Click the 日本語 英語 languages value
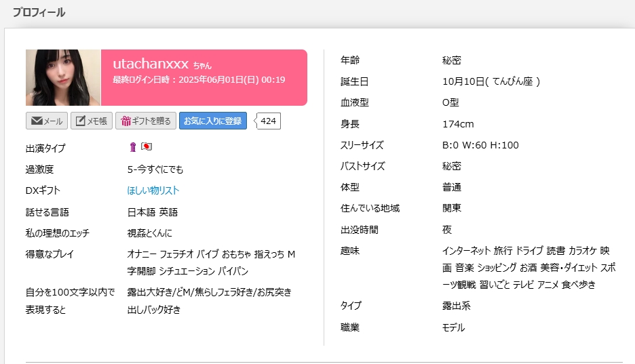The height and width of the screenshot is (364, 635). pyautogui.click(x=153, y=212)
